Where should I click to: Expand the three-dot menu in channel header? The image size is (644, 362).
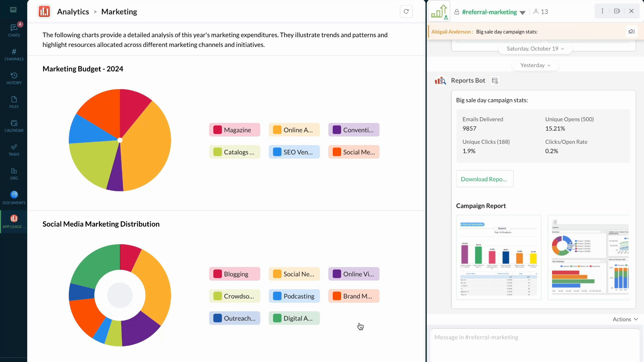click(x=602, y=11)
